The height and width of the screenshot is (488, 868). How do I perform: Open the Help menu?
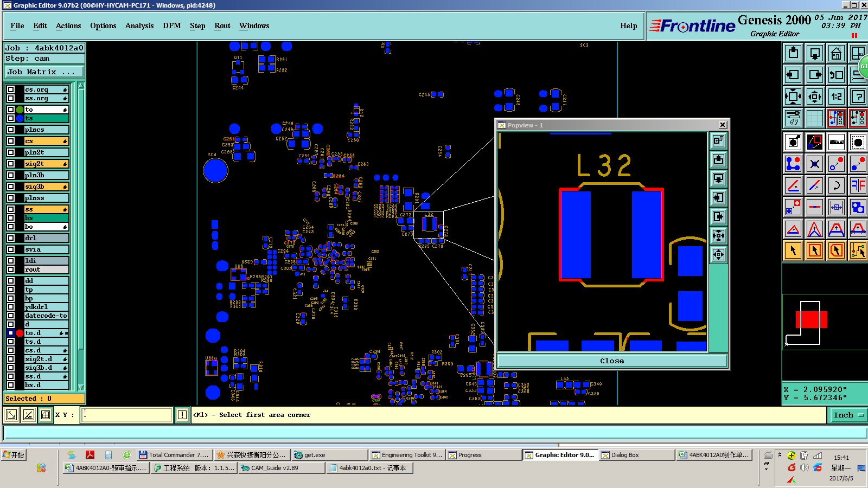629,25
